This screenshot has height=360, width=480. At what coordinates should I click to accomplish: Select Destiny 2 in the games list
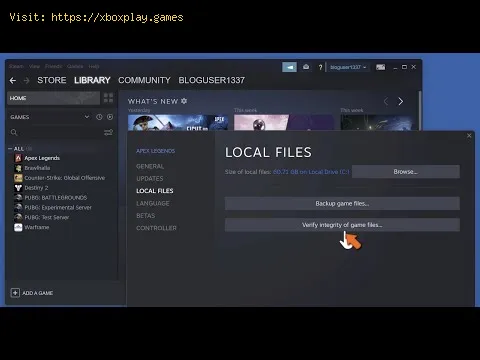(x=36, y=188)
